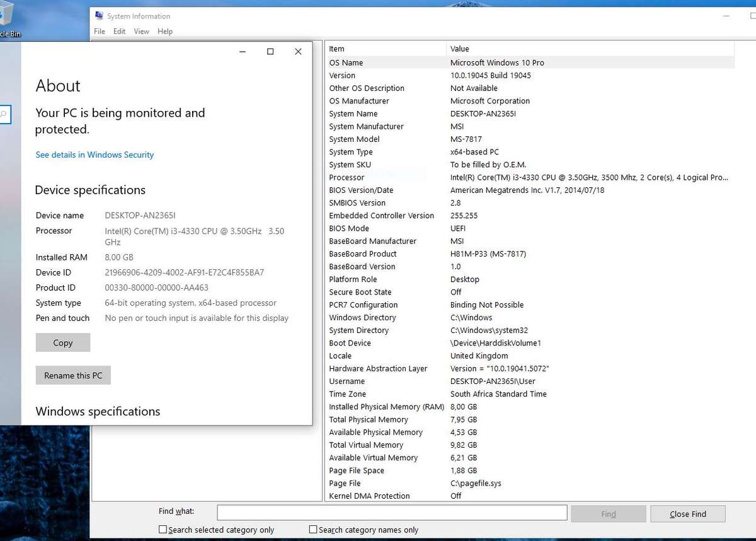The height and width of the screenshot is (541, 756).
Task: Click the 'Rename this PC' button
Action: tap(73, 375)
